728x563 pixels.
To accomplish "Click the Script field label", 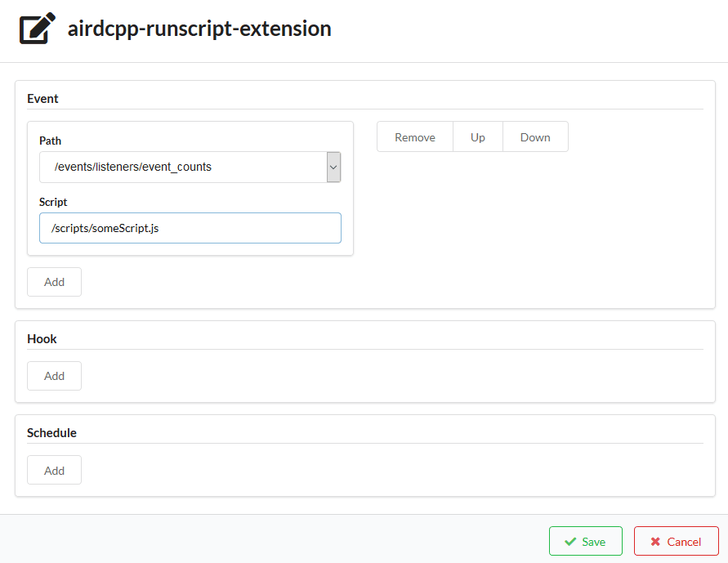I will [x=53, y=202].
